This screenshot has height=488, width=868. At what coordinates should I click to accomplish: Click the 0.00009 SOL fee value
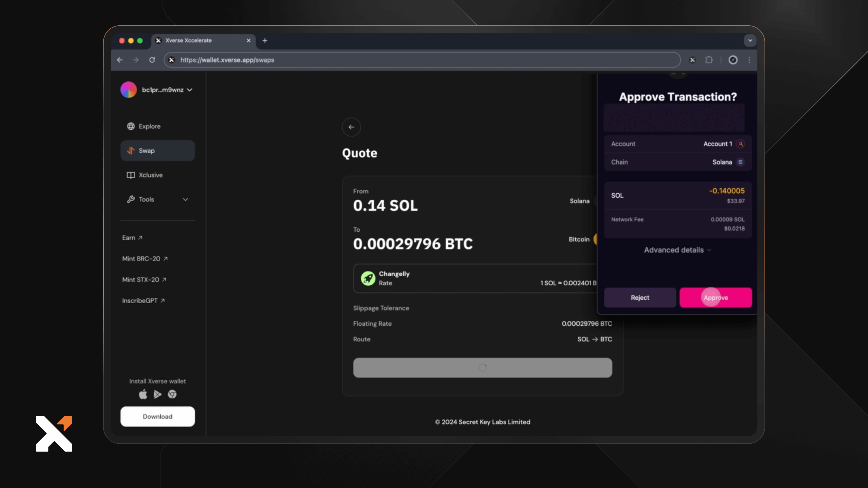pyautogui.click(x=728, y=220)
